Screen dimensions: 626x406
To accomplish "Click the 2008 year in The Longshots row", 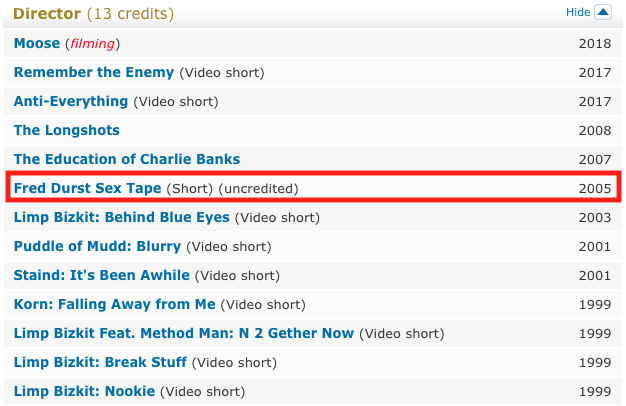I will [x=596, y=131].
